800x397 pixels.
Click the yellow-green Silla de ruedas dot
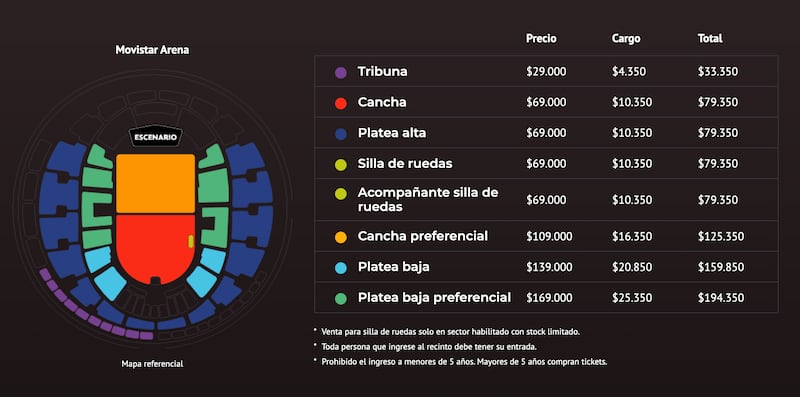341,164
